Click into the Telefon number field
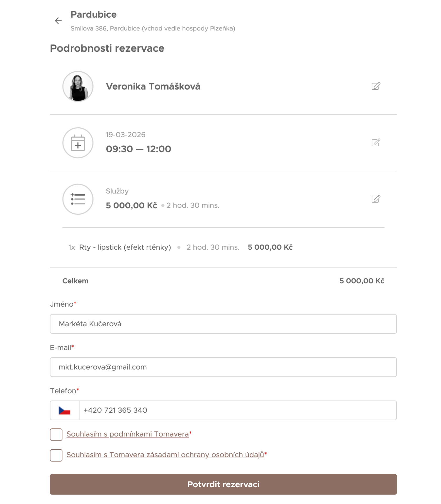Viewport: 441px width, 504px height. [x=237, y=410]
